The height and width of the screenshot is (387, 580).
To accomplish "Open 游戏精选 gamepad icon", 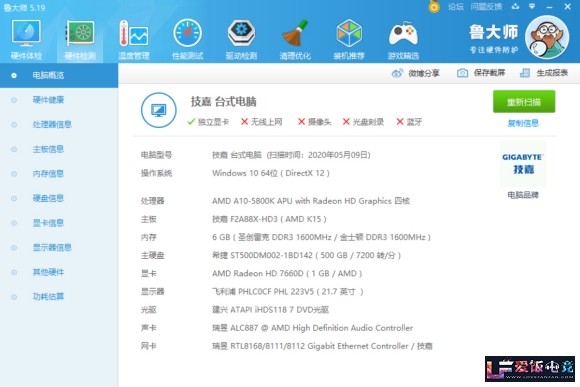I will [403, 33].
